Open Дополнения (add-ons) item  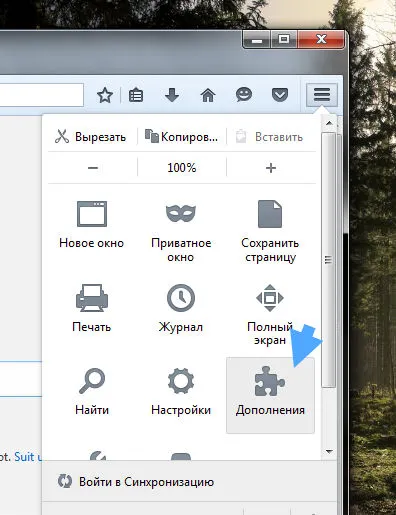[x=270, y=395]
